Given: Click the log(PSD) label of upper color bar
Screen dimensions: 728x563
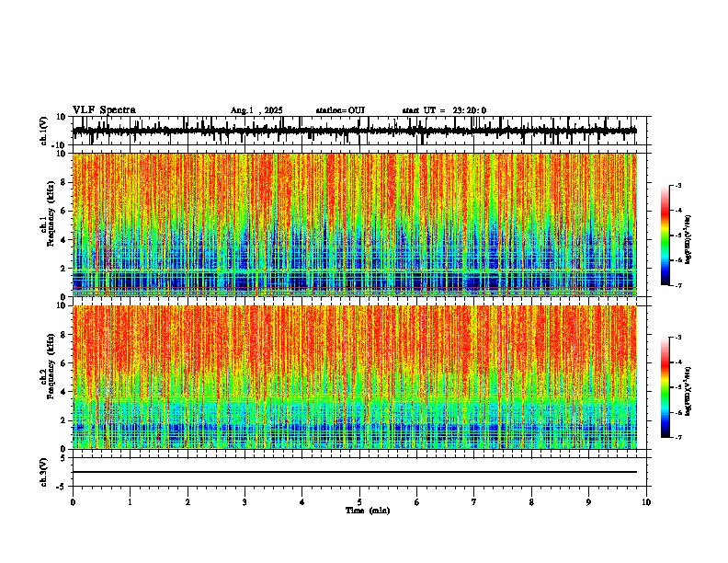Looking at the screenshot, I should tap(688, 239).
